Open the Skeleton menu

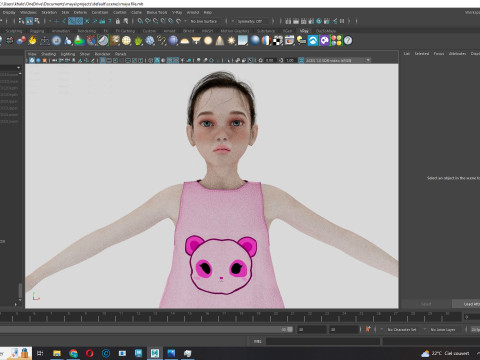click(49, 12)
